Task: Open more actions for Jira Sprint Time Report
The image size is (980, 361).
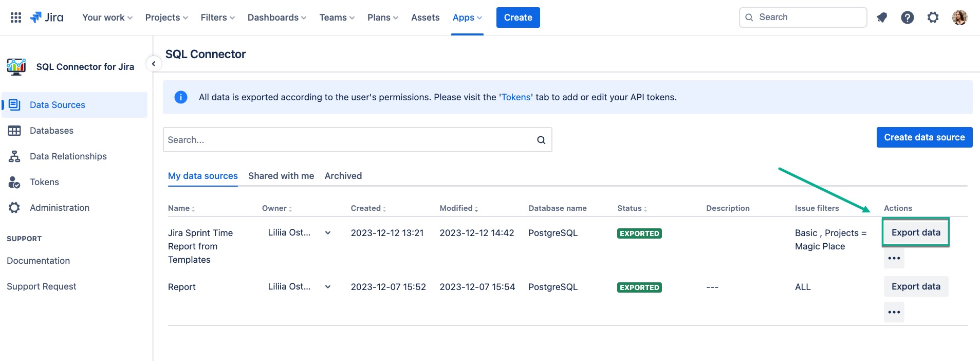Action: pyautogui.click(x=894, y=258)
